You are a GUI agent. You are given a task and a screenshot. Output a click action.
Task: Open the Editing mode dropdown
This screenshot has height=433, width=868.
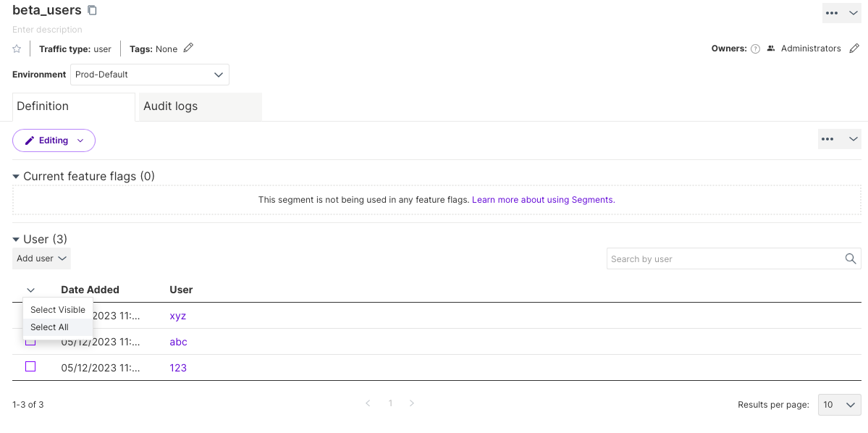tap(54, 140)
